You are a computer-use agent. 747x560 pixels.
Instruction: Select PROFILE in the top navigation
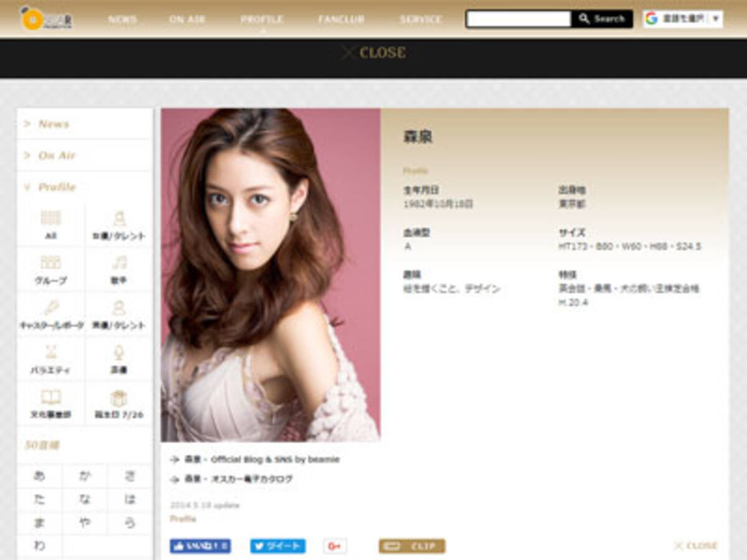pyautogui.click(x=262, y=20)
